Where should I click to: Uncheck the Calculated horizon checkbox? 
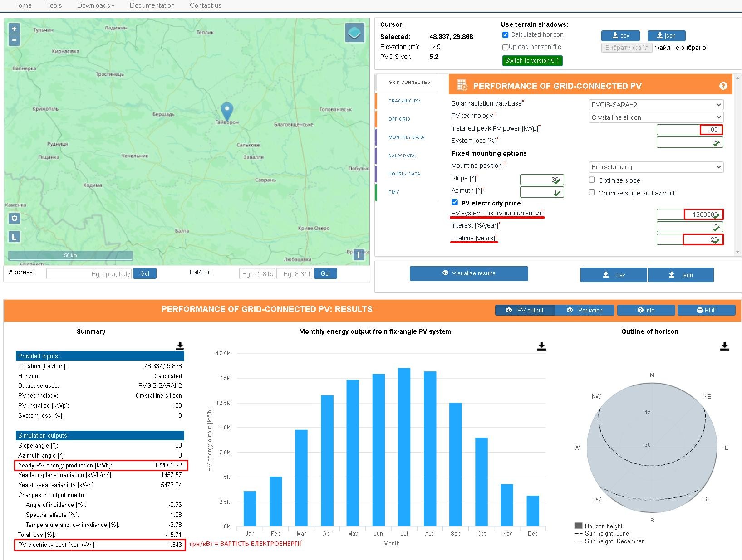point(505,35)
